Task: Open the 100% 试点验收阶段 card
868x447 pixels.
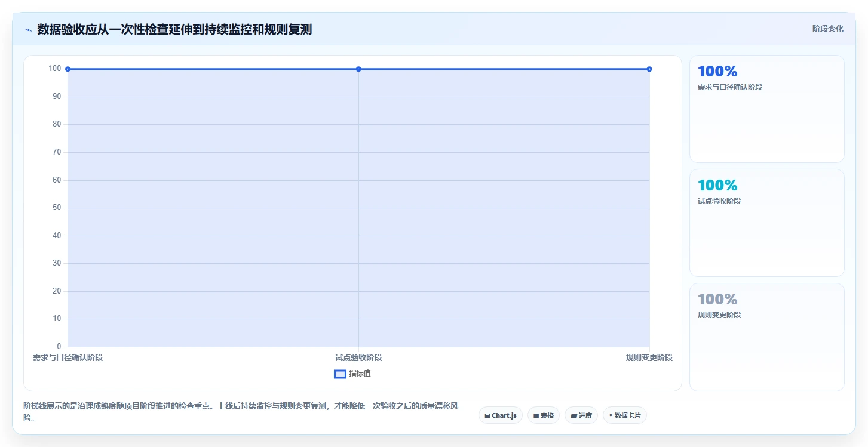Action: pos(767,223)
